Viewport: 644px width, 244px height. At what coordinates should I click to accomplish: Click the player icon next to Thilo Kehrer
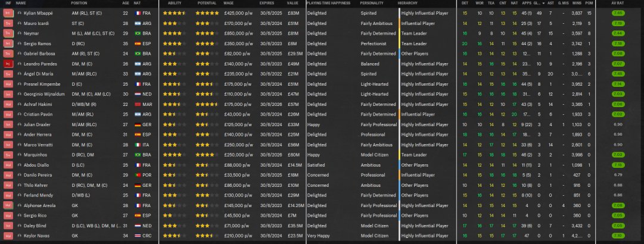[19, 185]
